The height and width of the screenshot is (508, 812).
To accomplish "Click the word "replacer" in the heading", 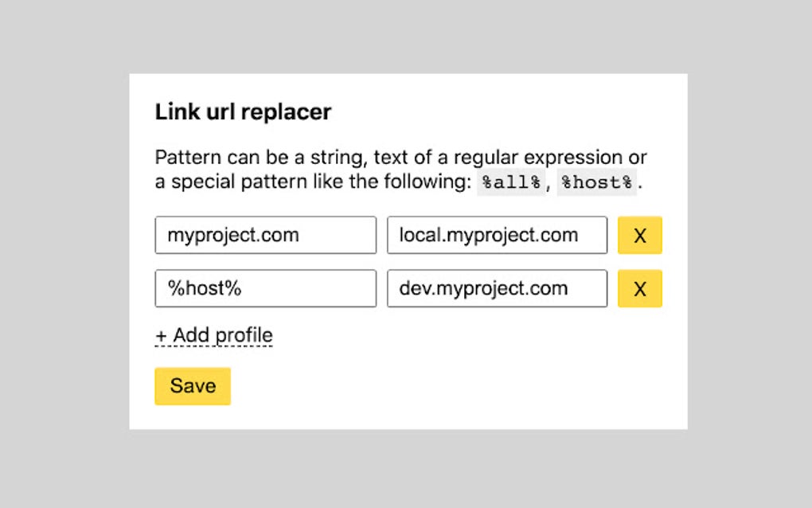I will point(286,112).
